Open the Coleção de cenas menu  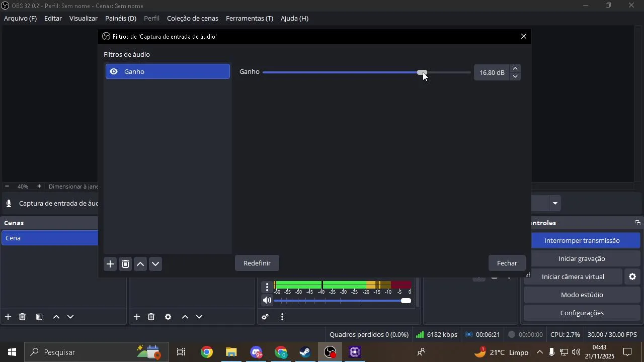(x=193, y=18)
